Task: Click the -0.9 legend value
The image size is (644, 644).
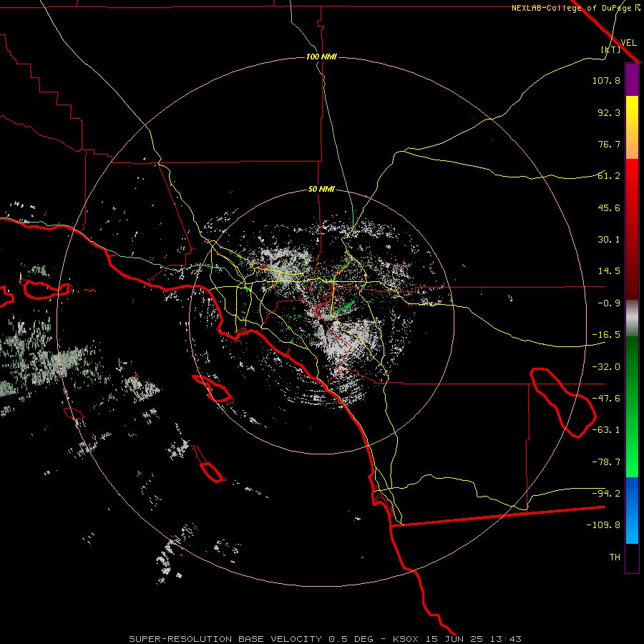Action: [609, 303]
